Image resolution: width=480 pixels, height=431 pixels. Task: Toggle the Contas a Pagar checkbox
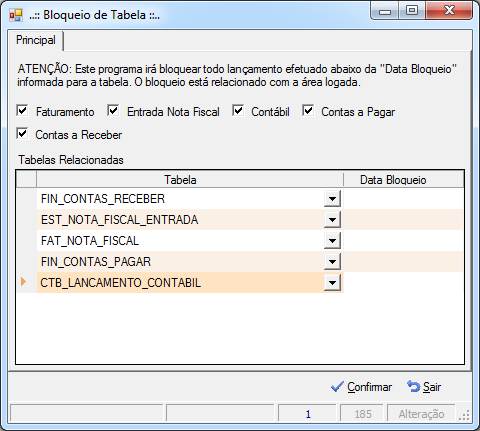point(308,110)
